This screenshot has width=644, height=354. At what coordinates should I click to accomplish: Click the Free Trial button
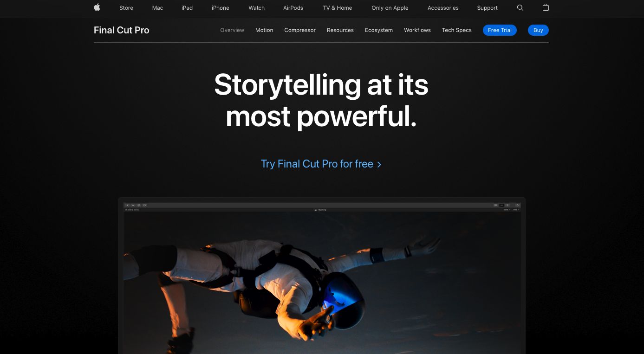pos(500,30)
